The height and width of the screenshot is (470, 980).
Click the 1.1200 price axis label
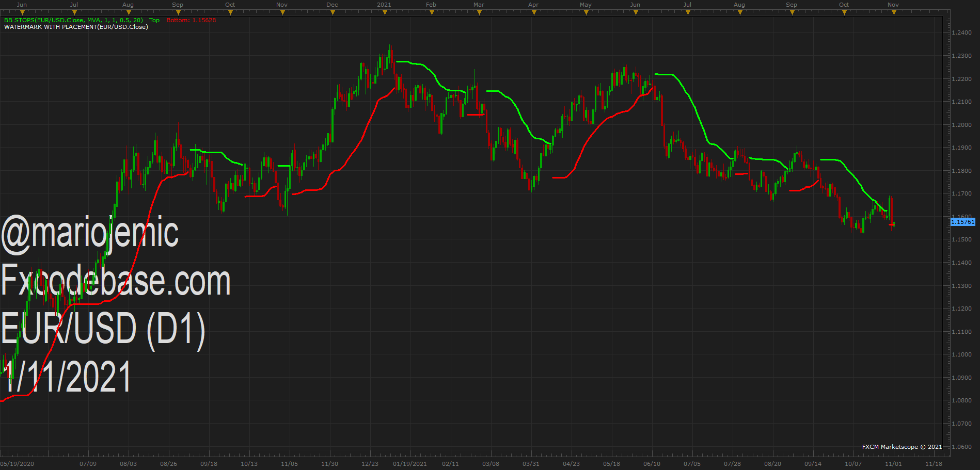(x=961, y=309)
